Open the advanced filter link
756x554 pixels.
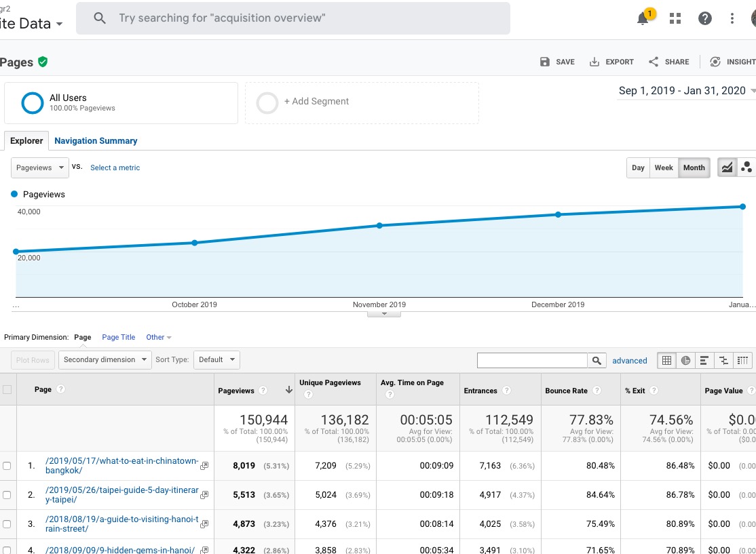point(630,360)
